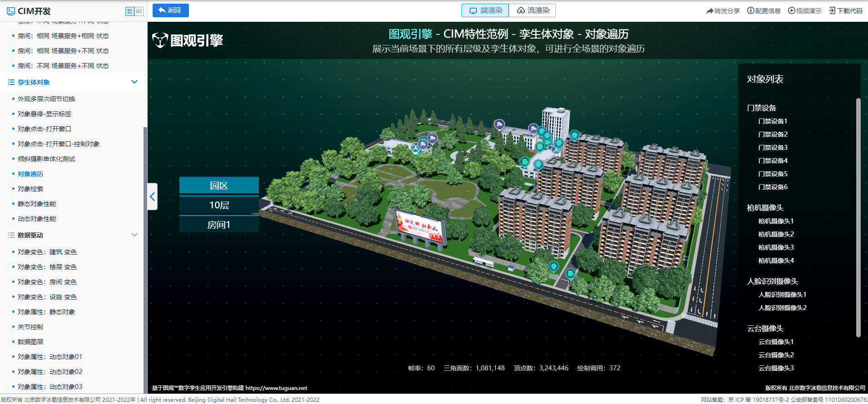Select 门禁设备5 in object list

click(773, 174)
